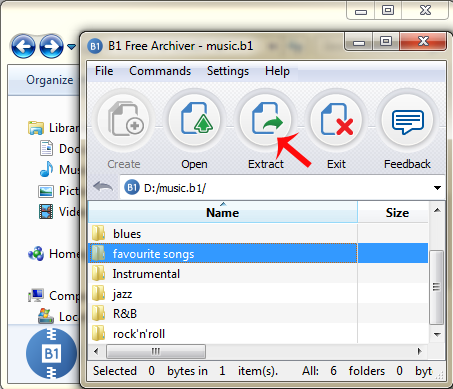Click the large B1 archive icon in Explorer
Image resolution: width=453 pixels, height=389 pixels.
(x=51, y=354)
